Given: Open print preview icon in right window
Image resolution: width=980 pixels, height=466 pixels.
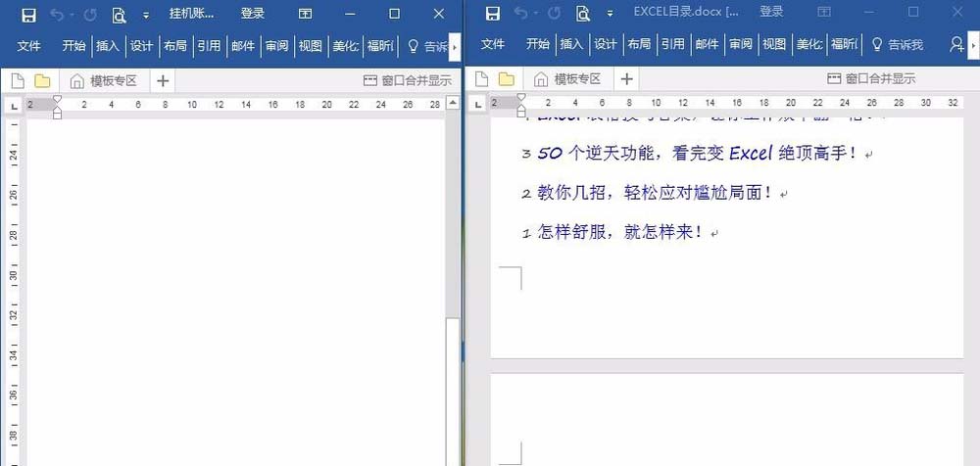Looking at the screenshot, I should [583, 14].
